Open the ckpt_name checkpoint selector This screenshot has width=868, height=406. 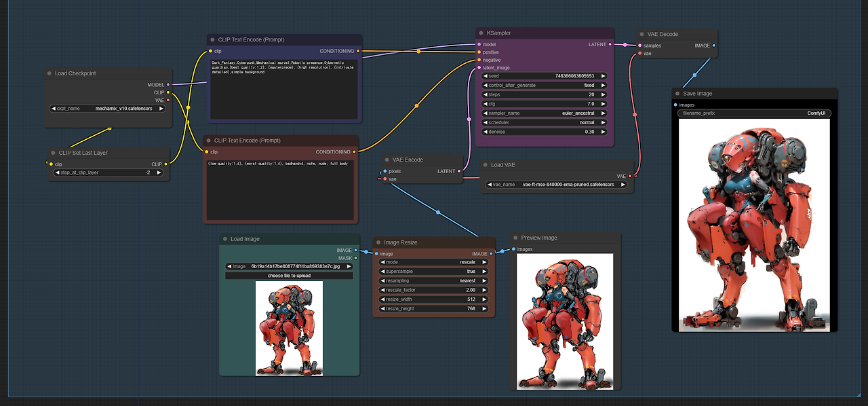coord(108,108)
